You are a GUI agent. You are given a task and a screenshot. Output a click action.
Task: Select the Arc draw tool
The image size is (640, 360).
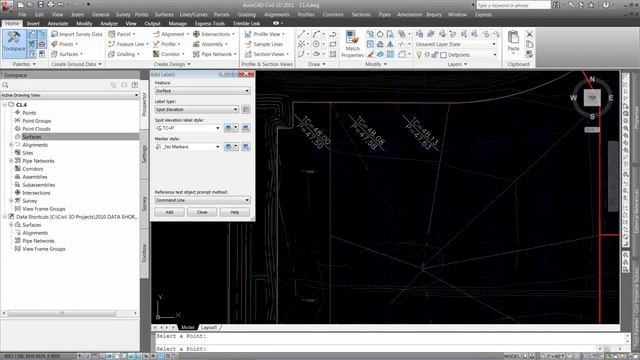(316, 34)
